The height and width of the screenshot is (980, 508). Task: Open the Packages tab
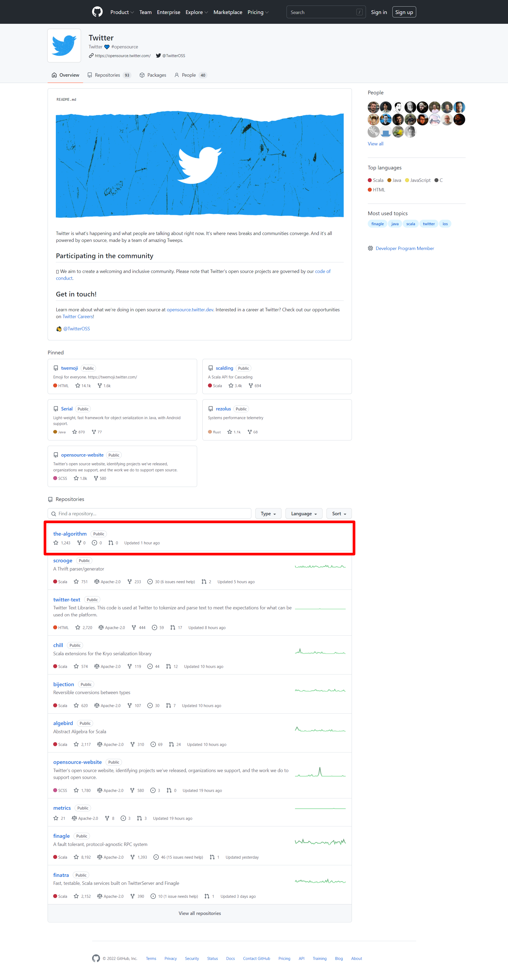(153, 75)
